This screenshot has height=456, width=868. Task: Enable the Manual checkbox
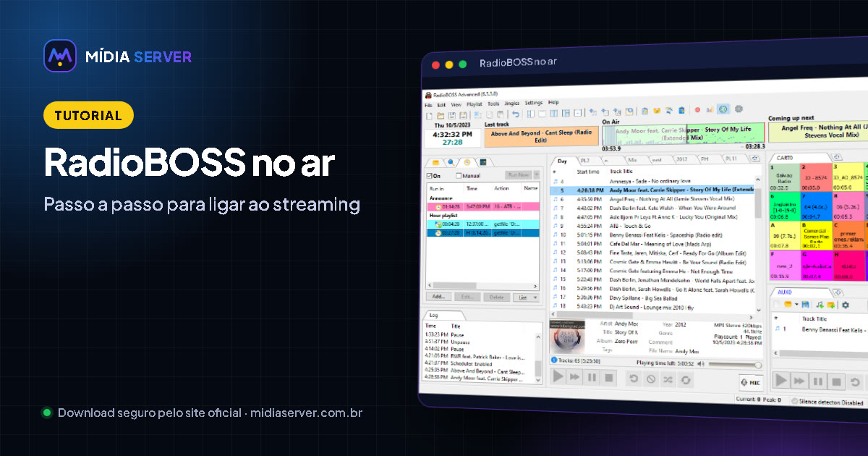click(459, 176)
